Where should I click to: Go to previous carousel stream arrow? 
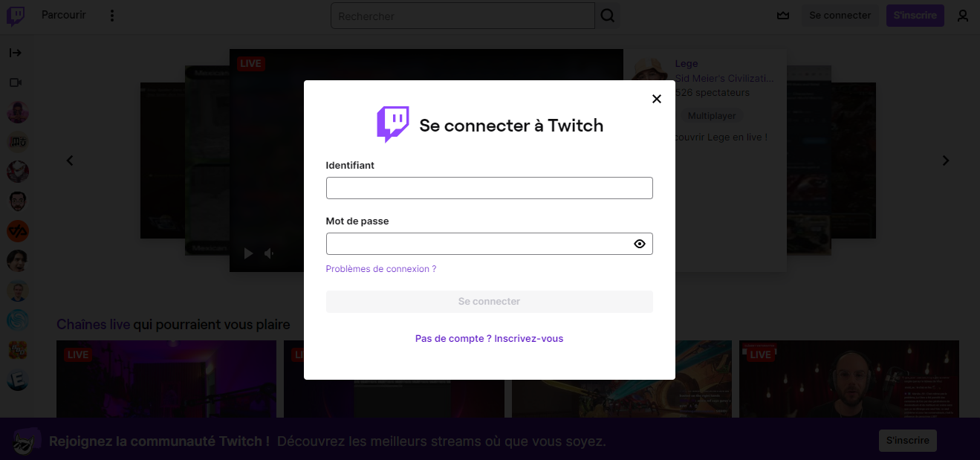click(70, 161)
